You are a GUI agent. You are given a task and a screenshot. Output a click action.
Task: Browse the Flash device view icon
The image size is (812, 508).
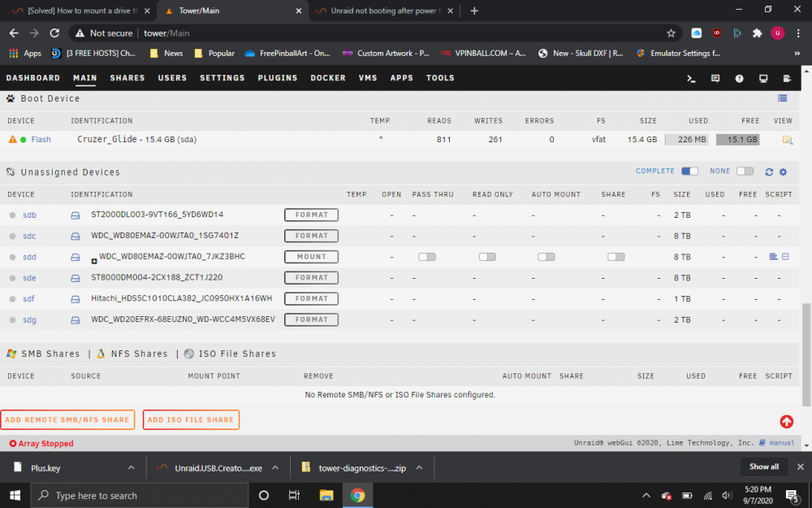788,140
